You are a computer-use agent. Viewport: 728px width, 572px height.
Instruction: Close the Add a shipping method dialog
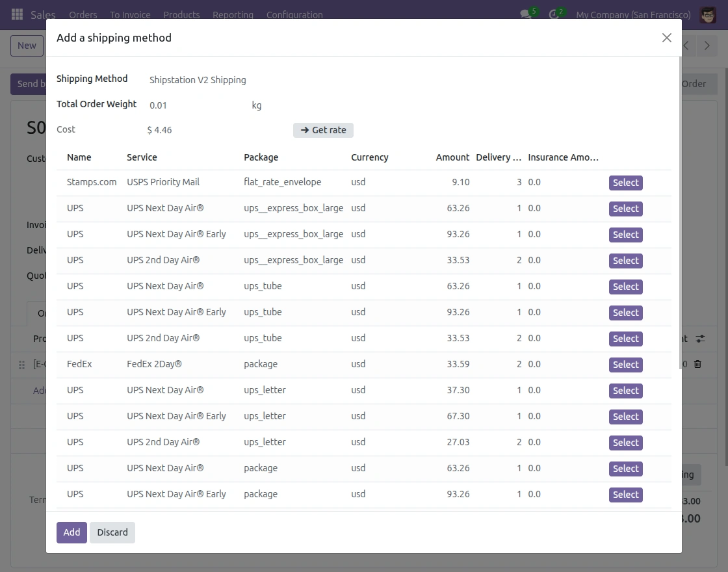point(666,38)
